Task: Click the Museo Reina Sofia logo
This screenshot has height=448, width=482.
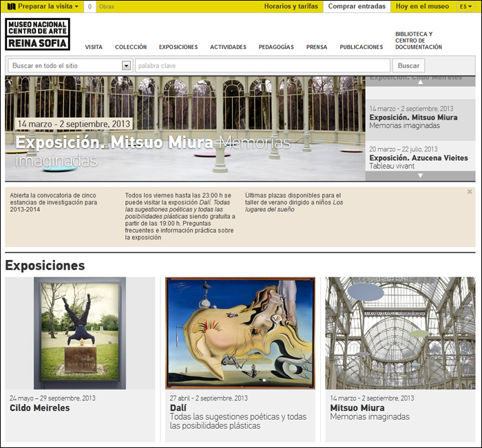Action: point(37,34)
